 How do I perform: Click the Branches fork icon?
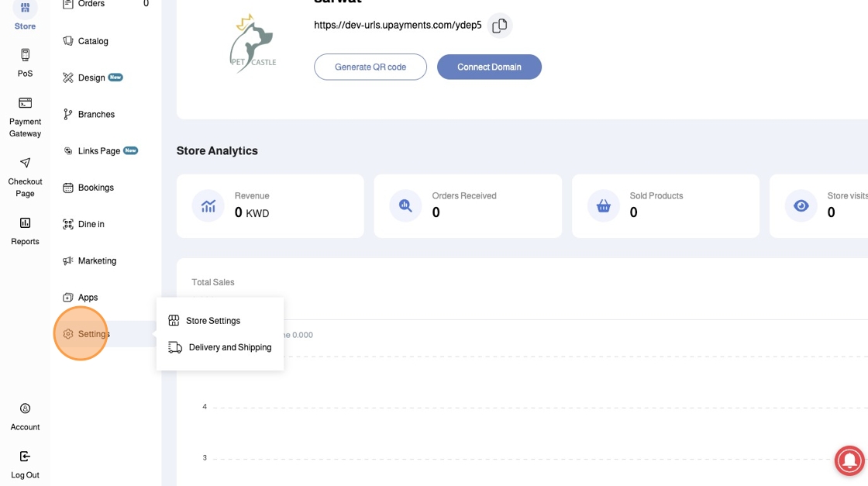[68, 114]
